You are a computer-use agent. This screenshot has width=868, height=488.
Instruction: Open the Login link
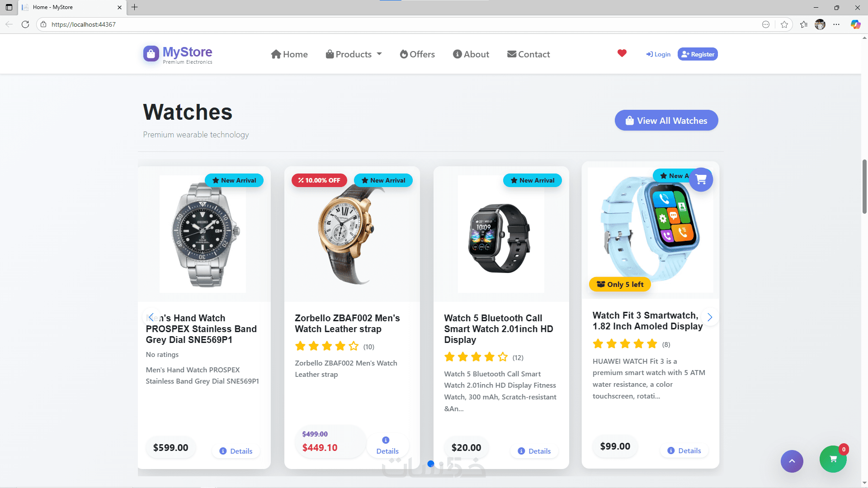coord(658,54)
